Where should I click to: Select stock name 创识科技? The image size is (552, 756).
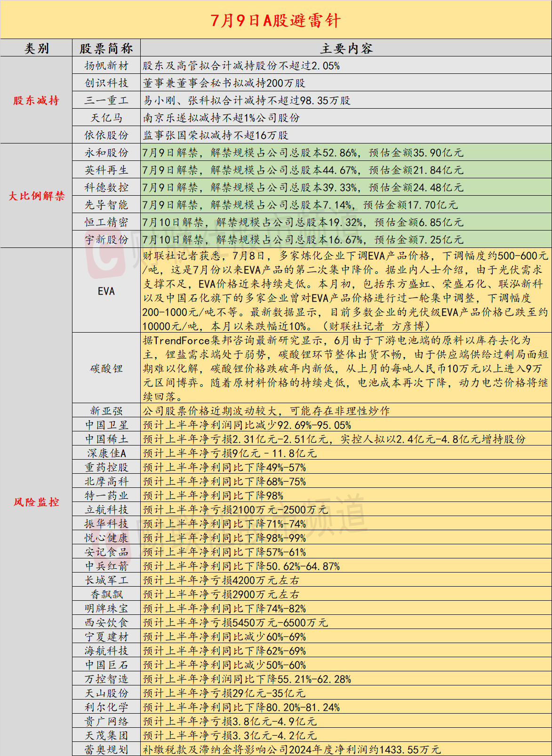point(106,83)
